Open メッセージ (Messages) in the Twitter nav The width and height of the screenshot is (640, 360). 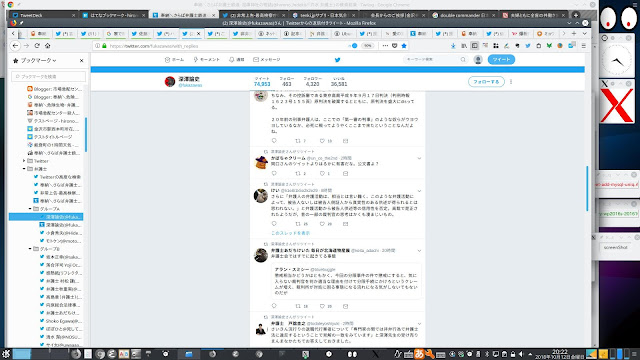[267, 60]
